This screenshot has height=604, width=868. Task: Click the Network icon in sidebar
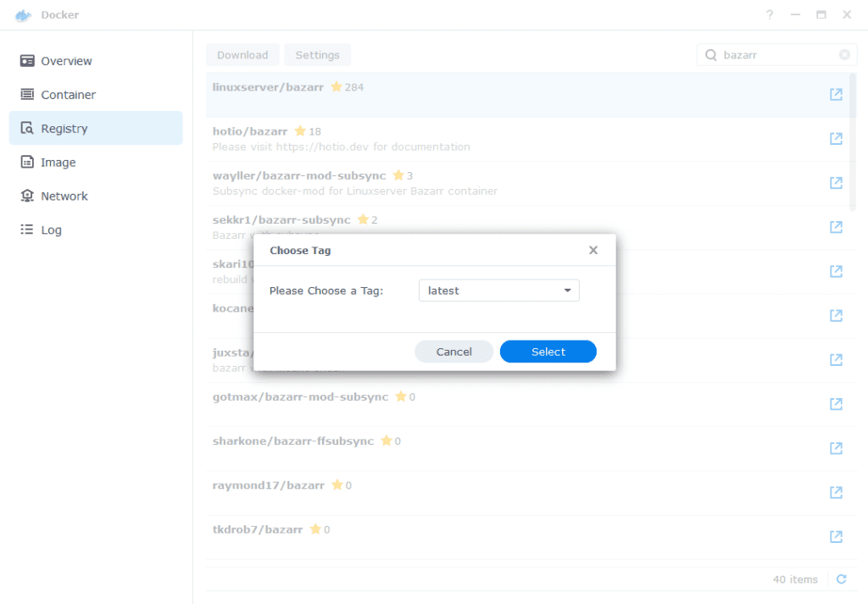click(27, 196)
